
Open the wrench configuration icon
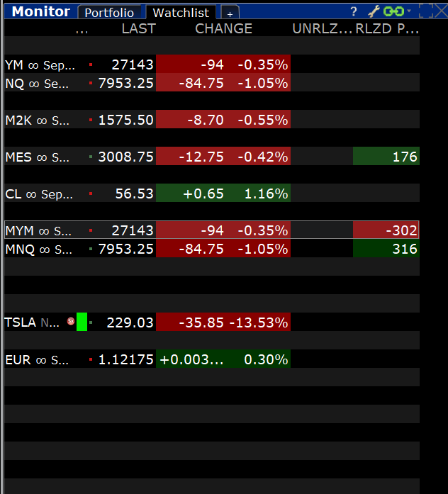click(374, 11)
